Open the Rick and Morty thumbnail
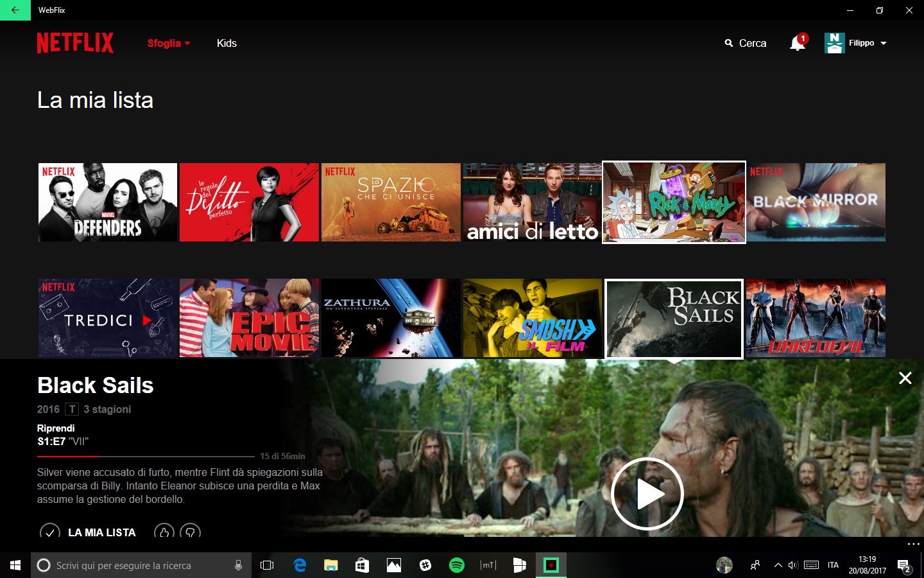 674,202
